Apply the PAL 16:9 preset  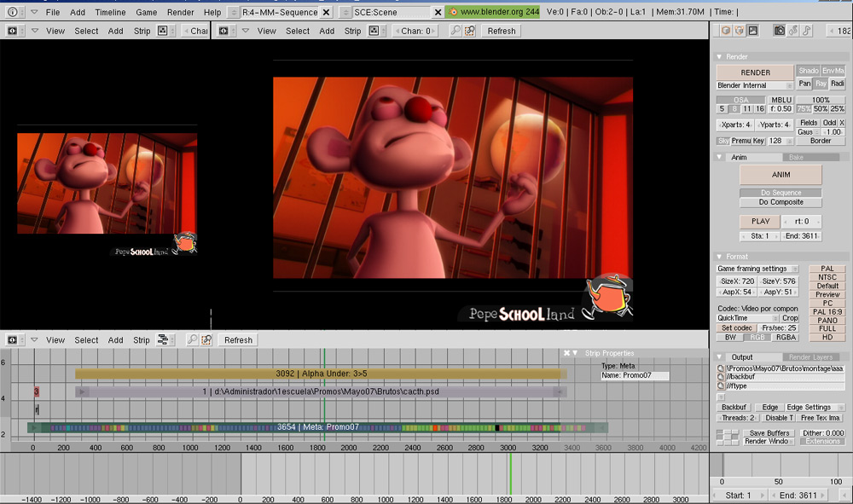point(827,311)
